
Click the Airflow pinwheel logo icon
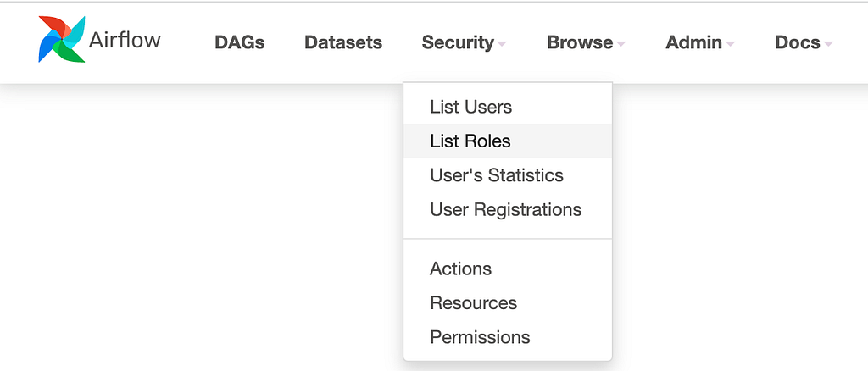pos(61,39)
